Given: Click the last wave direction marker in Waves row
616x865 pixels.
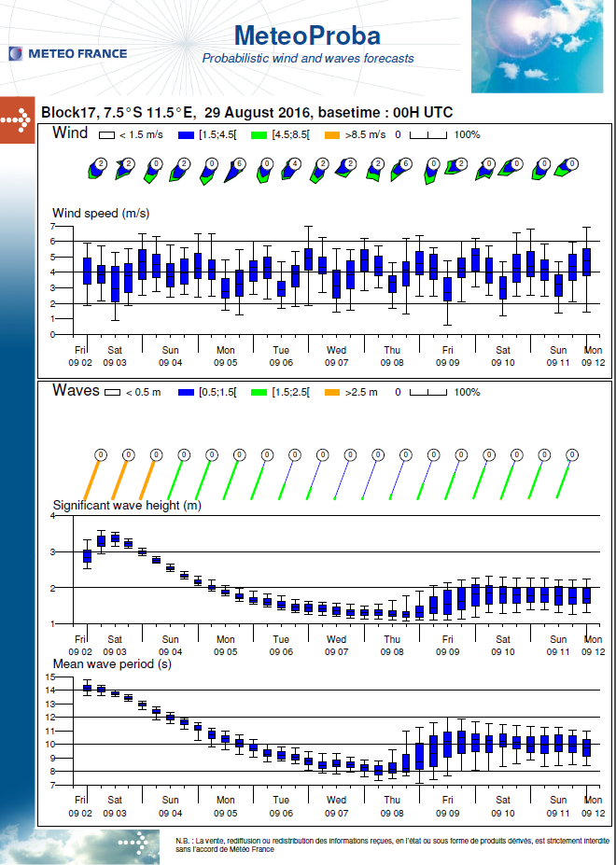Looking at the screenshot, I should pyautogui.click(x=569, y=455).
